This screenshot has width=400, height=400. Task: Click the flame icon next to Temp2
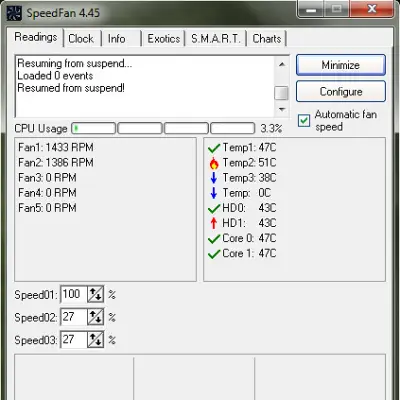click(214, 163)
